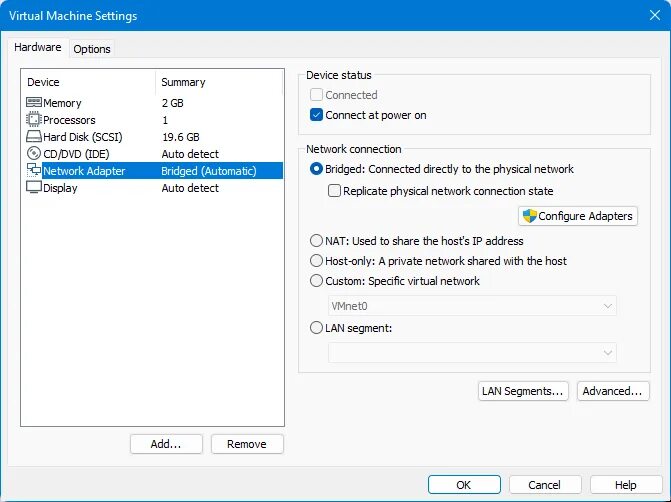Open LAN Segments settings

click(523, 391)
